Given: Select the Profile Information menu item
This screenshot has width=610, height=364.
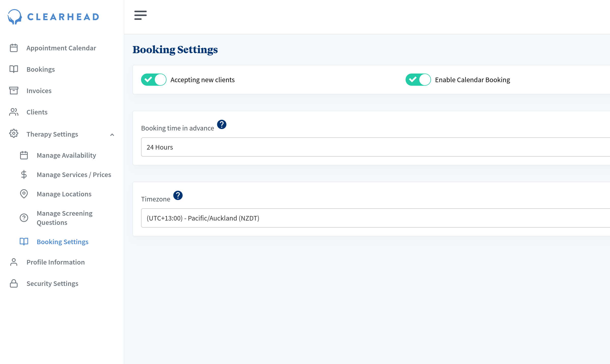Looking at the screenshot, I should click(56, 262).
